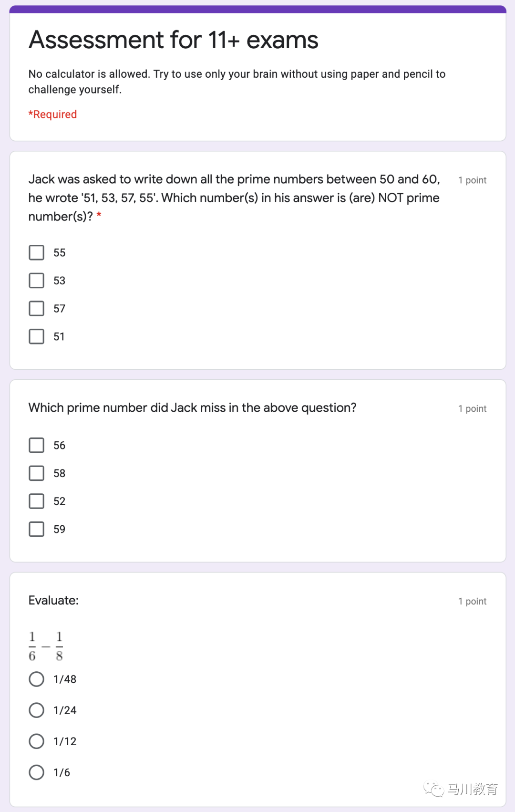Mark the 52 checkbox
Image resolution: width=515 pixels, height=812 pixels.
point(37,501)
